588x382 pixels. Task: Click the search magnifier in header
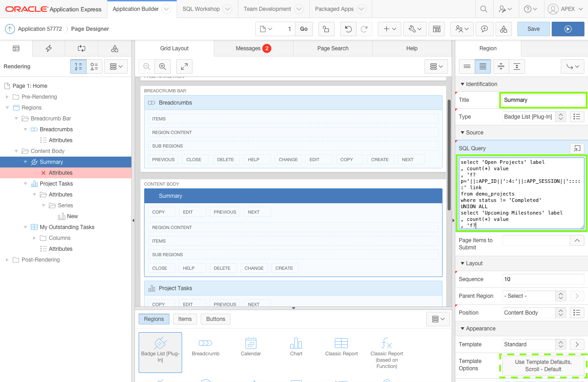coord(484,9)
